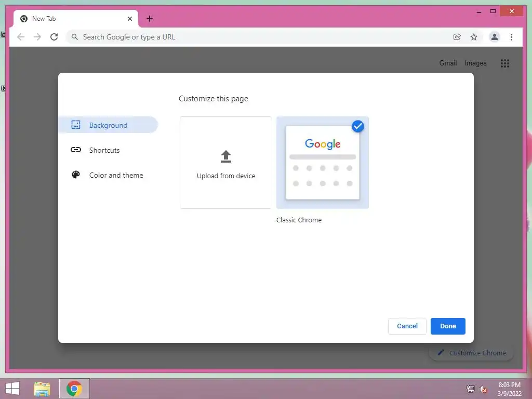Close the New Tab tab
The height and width of the screenshot is (399, 532).
(129, 19)
